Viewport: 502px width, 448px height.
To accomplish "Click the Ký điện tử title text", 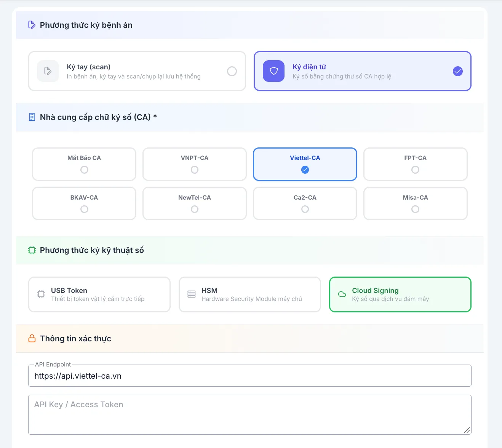I will click(309, 67).
